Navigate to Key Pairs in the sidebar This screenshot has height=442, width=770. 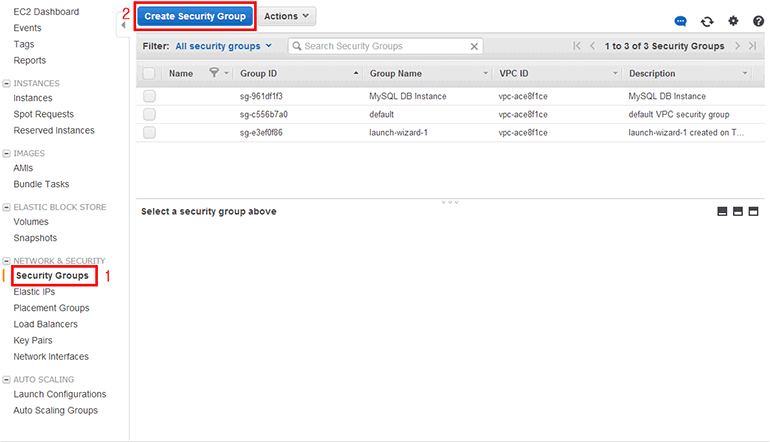click(x=33, y=340)
